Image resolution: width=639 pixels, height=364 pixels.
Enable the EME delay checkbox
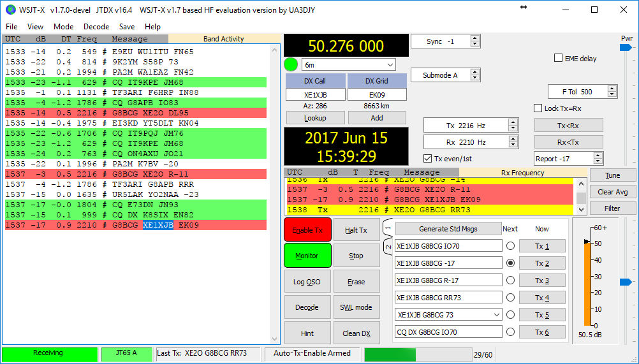pos(558,58)
